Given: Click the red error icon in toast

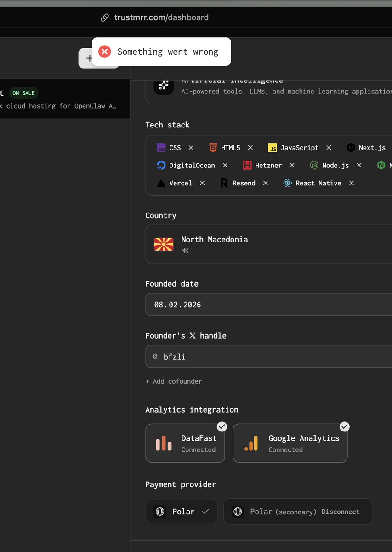Looking at the screenshot, I should (x=105, y=52).
